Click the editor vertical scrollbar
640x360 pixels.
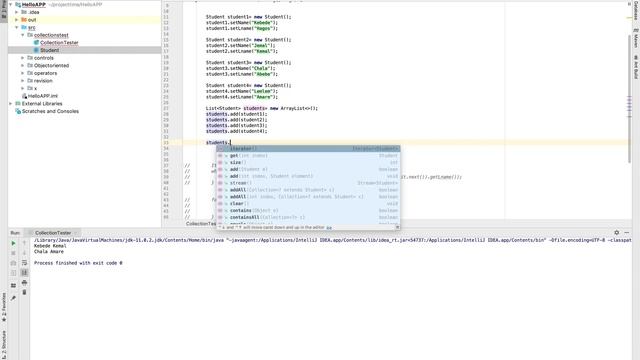click(x=629, y=98)
